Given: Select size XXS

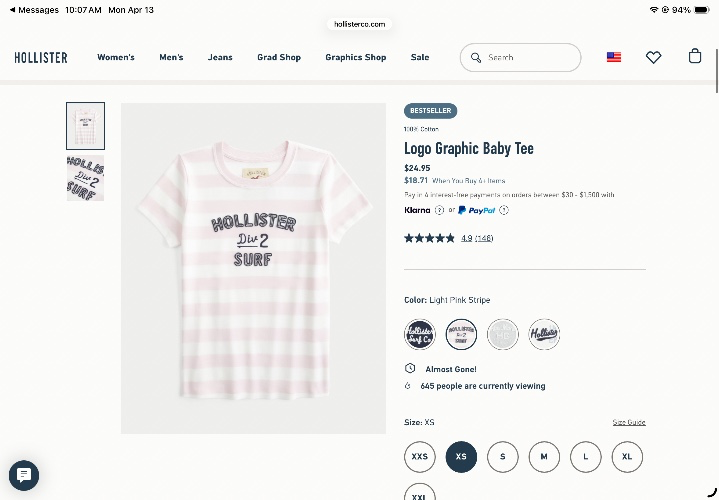Looking at the screenshot, I should click(x=420, y=456).
